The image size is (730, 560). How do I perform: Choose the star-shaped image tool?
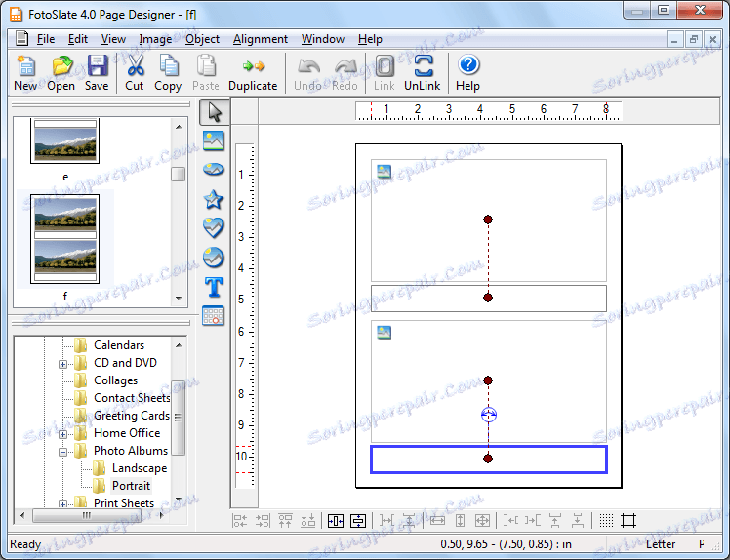(x=214, y=199)
